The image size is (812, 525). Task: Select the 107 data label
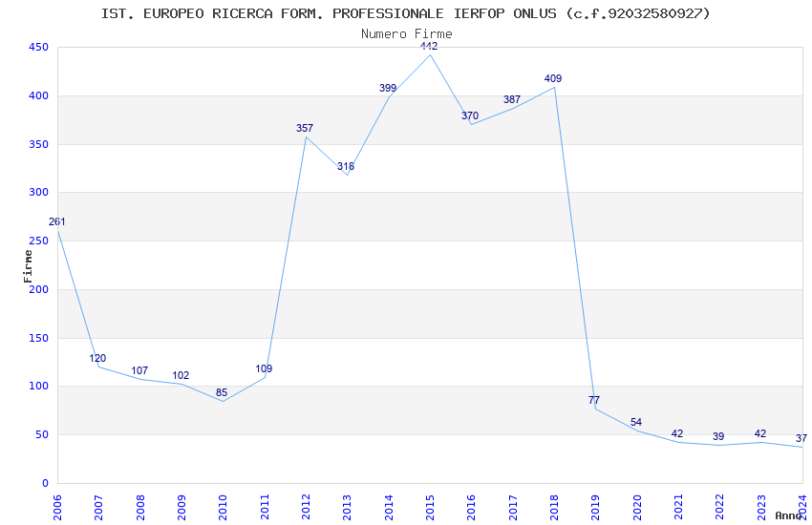139,371
